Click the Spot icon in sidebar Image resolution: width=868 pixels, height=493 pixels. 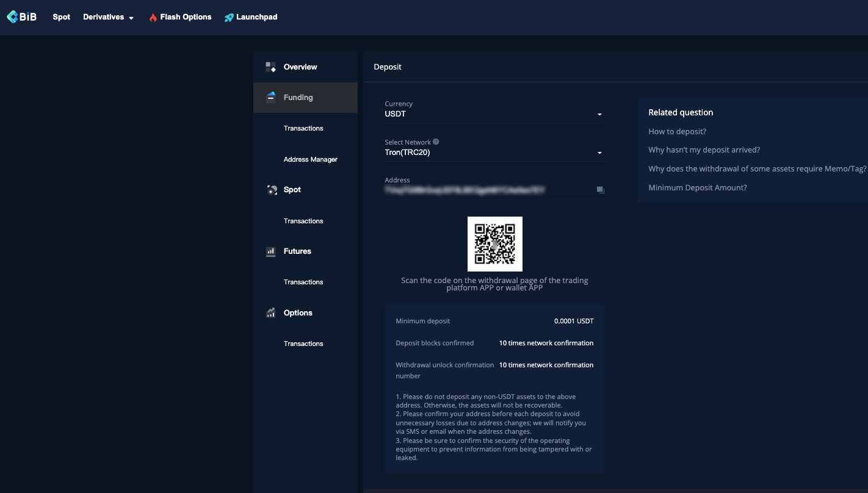pyautogui.click(x=272, y=190)
